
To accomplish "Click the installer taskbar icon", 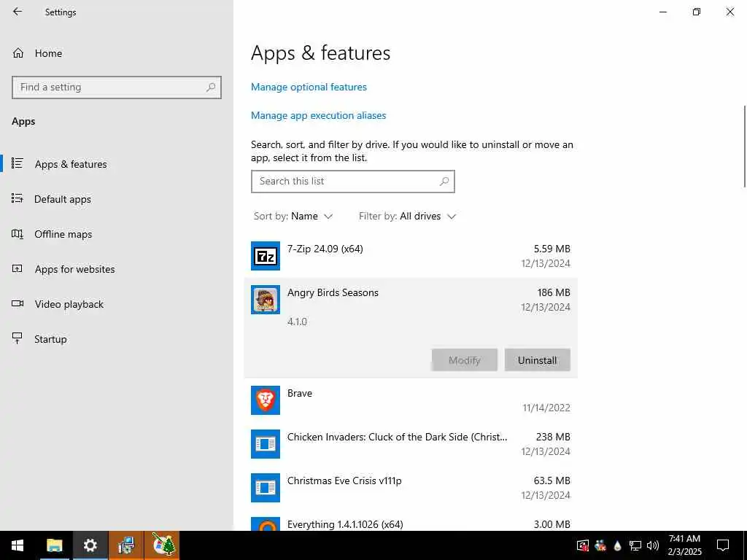I will [126, 545].
